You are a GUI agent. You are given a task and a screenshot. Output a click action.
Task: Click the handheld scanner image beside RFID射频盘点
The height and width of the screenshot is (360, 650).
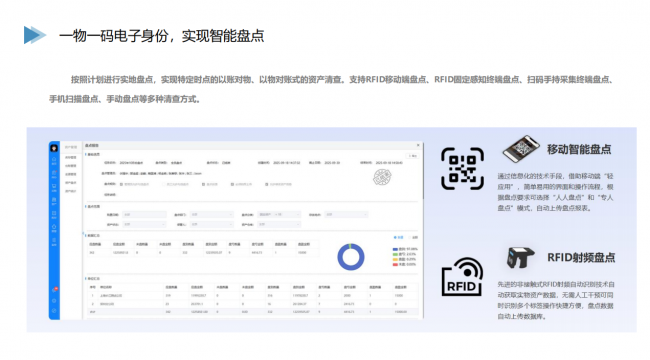coord(520,257)
